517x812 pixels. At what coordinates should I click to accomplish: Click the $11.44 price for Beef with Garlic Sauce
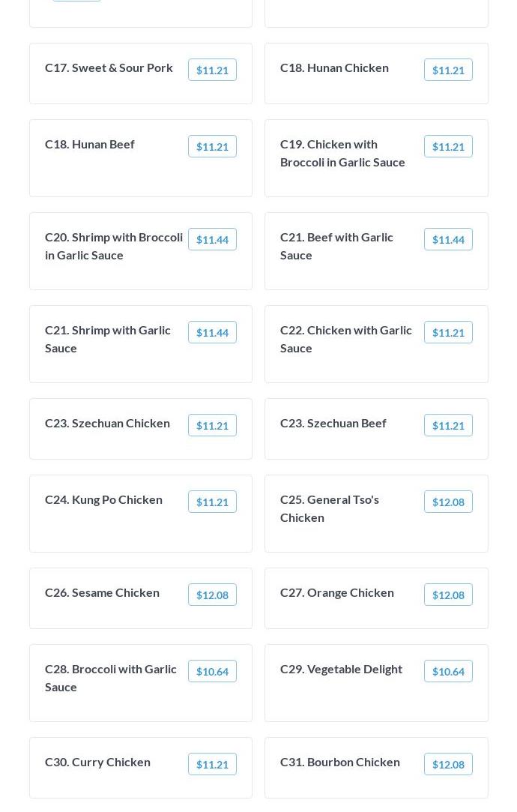click(448, 239)
